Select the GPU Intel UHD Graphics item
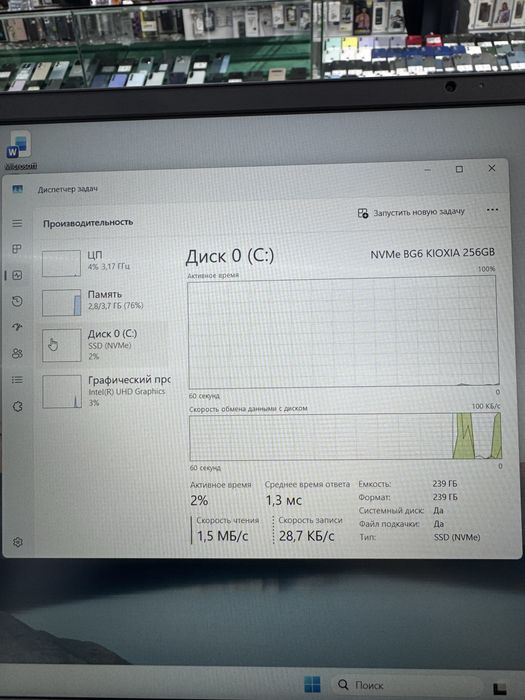The image size is (525, 700). pos(105,392)
